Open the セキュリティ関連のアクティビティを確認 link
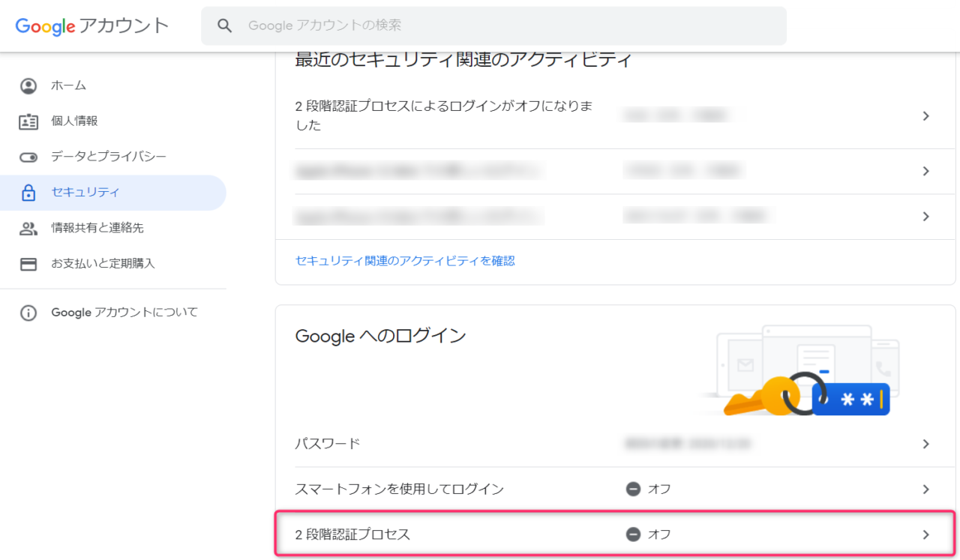960x560 pixels. [405, 261]
